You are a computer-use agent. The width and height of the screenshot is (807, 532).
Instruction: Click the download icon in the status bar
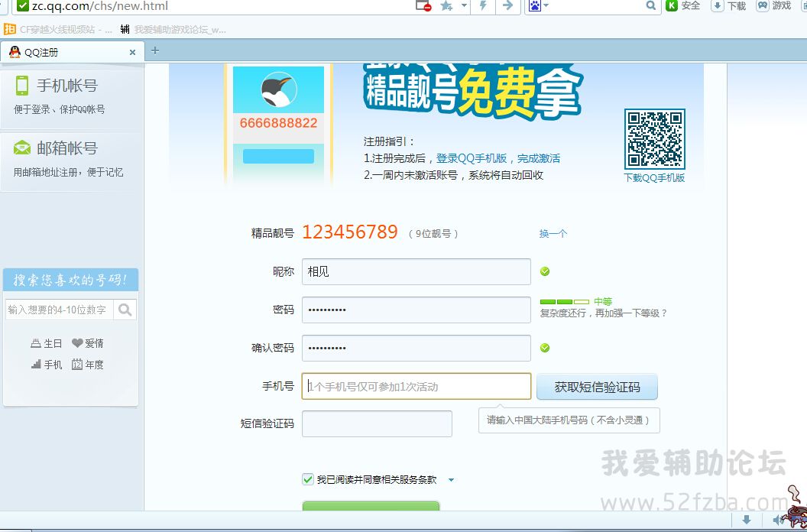pos(747,519)
